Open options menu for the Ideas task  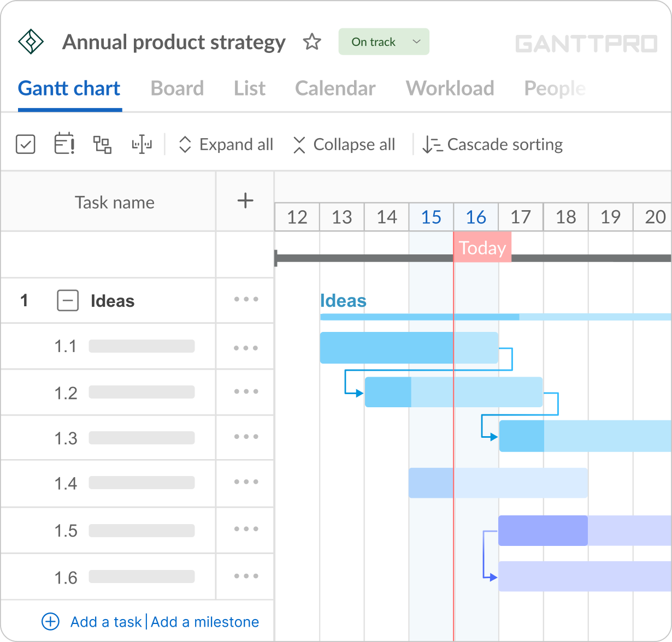245,300
